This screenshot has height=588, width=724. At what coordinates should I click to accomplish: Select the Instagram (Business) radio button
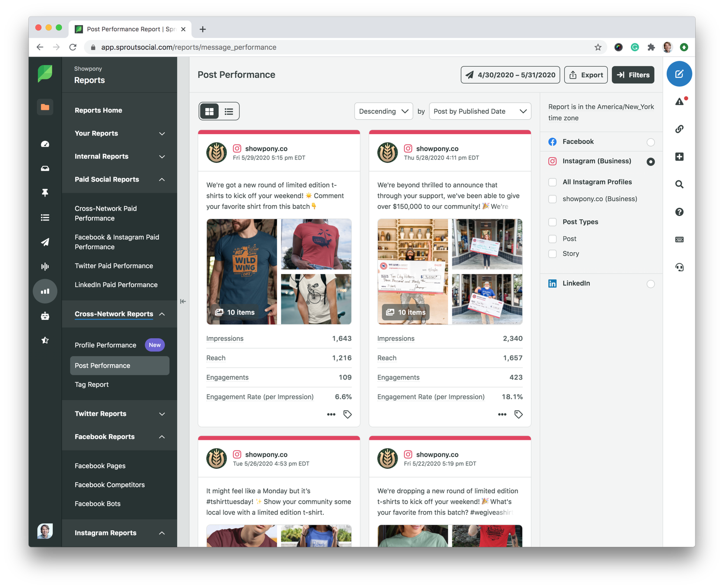tap(651, 162)
